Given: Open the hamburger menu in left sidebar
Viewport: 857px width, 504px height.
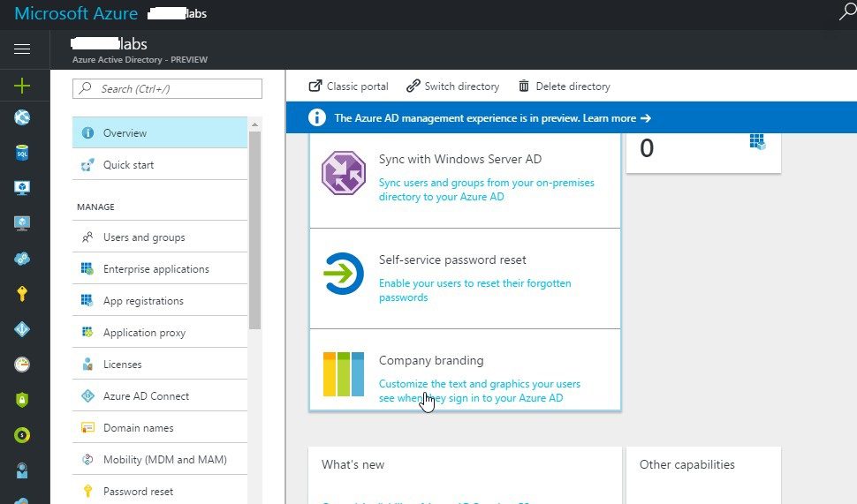Looking at the screenshot, I should [22, 49].
